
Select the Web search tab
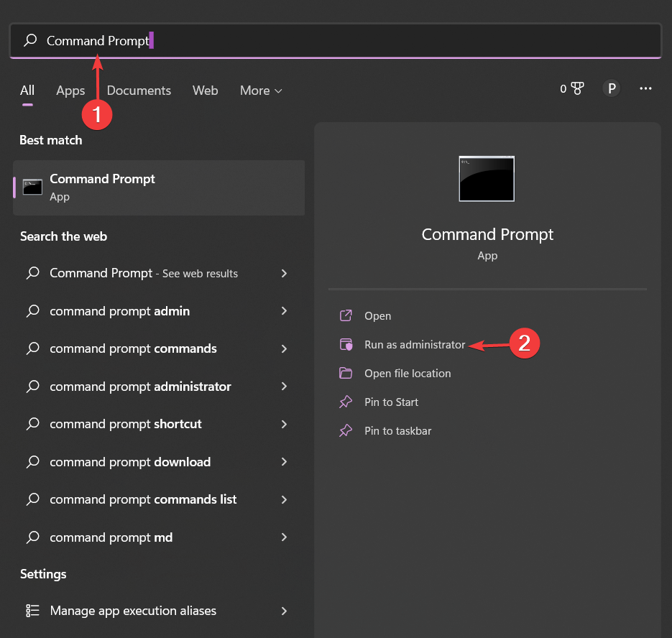(205, 91)
